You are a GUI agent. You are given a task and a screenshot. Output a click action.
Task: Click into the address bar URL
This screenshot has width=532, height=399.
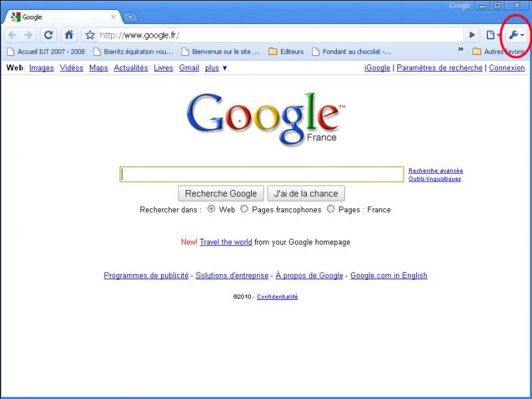coord(281,35)
